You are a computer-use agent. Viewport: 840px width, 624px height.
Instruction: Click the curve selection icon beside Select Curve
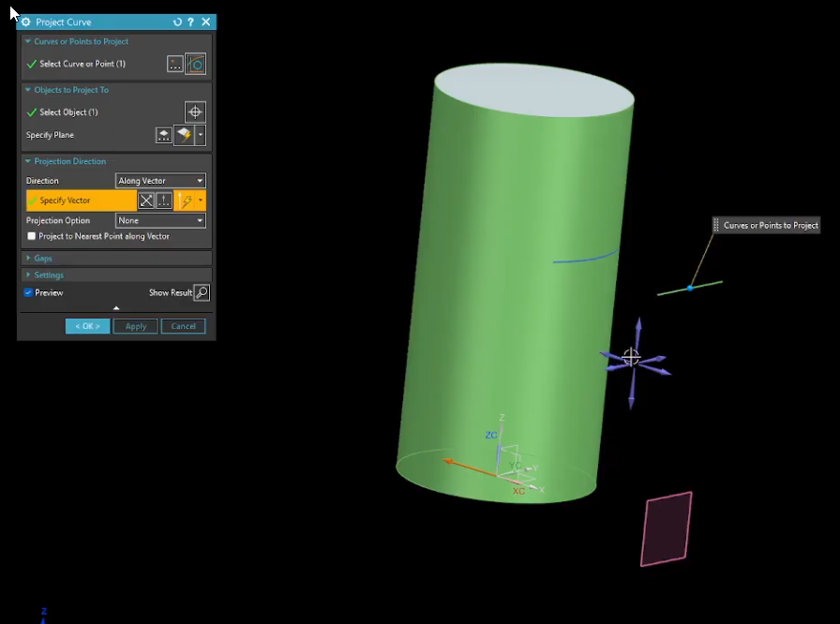tap(196, 64)
